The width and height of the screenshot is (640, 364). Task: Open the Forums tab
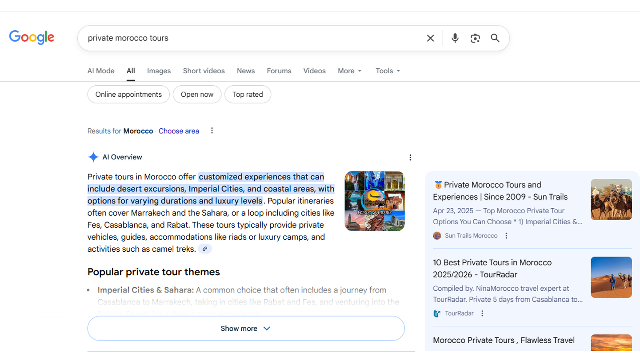(279, 71)
